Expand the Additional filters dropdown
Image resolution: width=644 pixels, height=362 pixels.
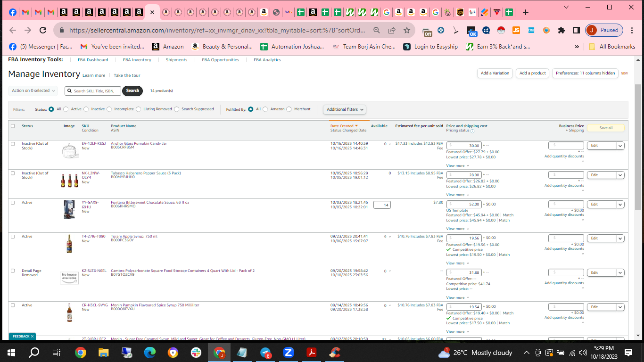click(x=345, y=109)
